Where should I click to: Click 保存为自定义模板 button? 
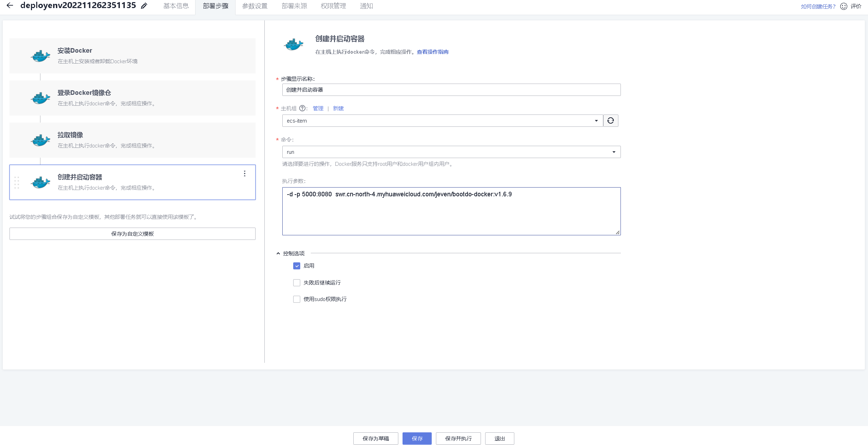coord(132,234)
